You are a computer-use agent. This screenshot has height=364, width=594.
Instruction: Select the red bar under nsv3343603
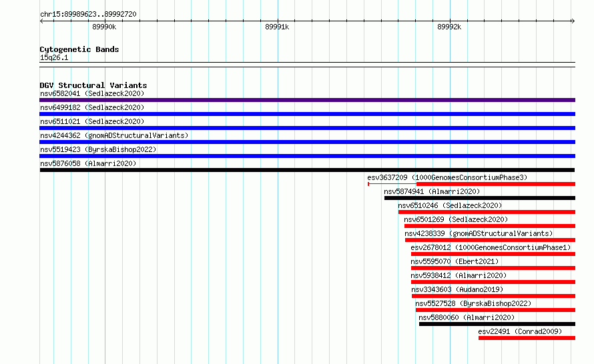click(x=494, y=296)
